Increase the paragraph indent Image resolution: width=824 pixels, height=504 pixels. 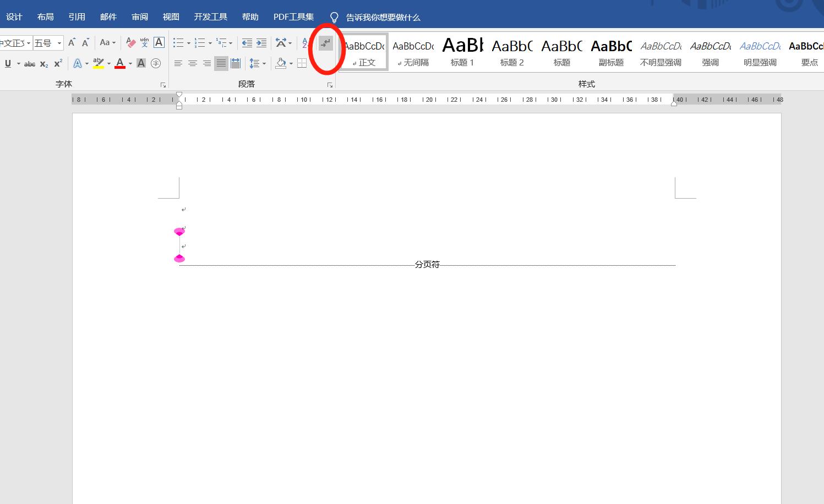(261, 43)
